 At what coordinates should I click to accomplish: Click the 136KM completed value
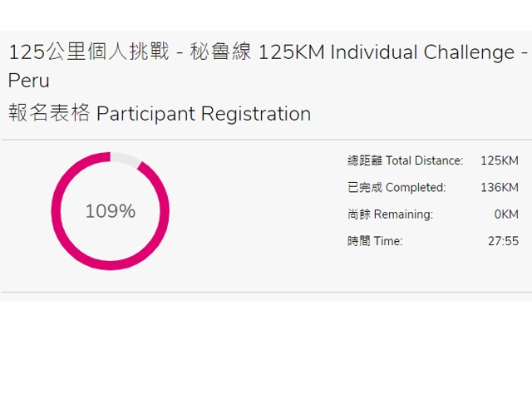(x=500, y=187)
